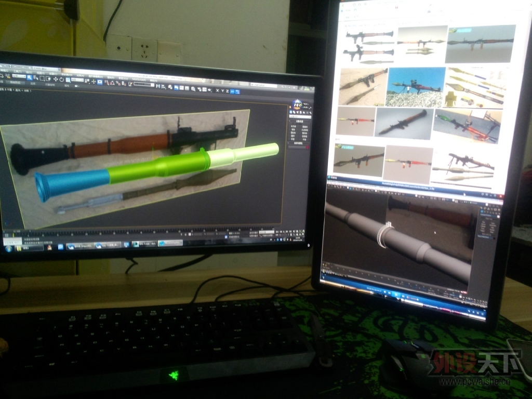Screen dimensions: 532x399
Task: Open the Material Editor icon
Action: (x=193, y=89)
